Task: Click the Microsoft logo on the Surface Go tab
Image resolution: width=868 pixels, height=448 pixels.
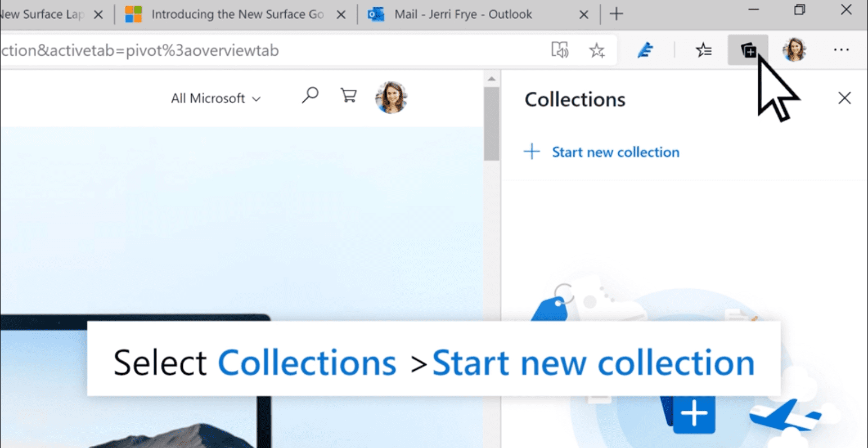Action: point(133,14)
